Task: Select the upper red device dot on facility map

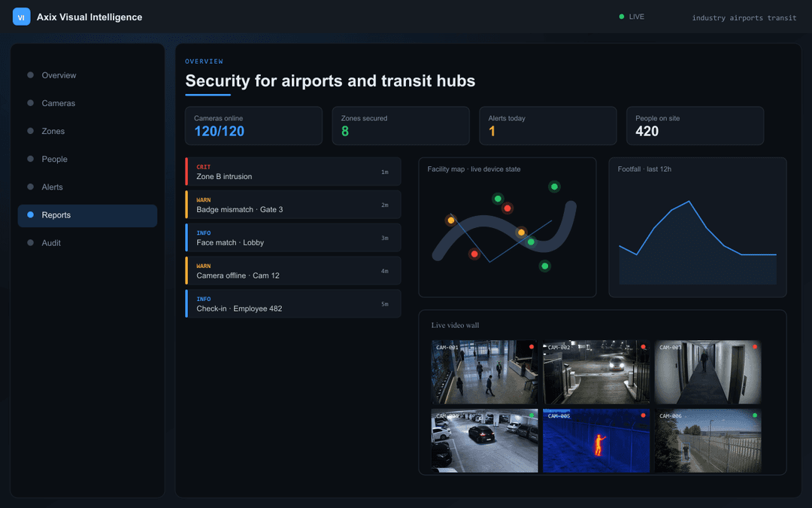Action: [x=507, y=208]
